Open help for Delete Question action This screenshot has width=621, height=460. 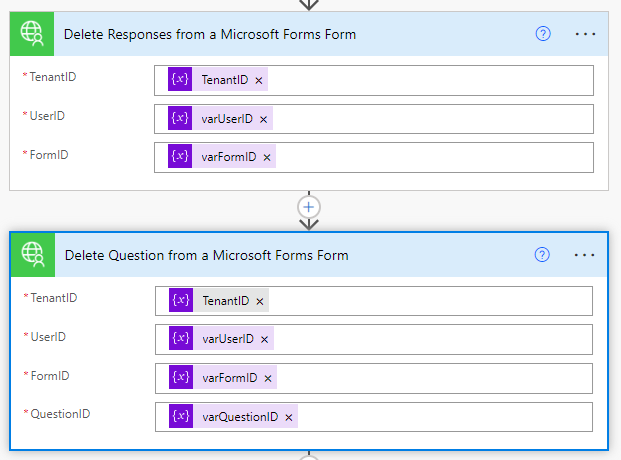(542, 255)
